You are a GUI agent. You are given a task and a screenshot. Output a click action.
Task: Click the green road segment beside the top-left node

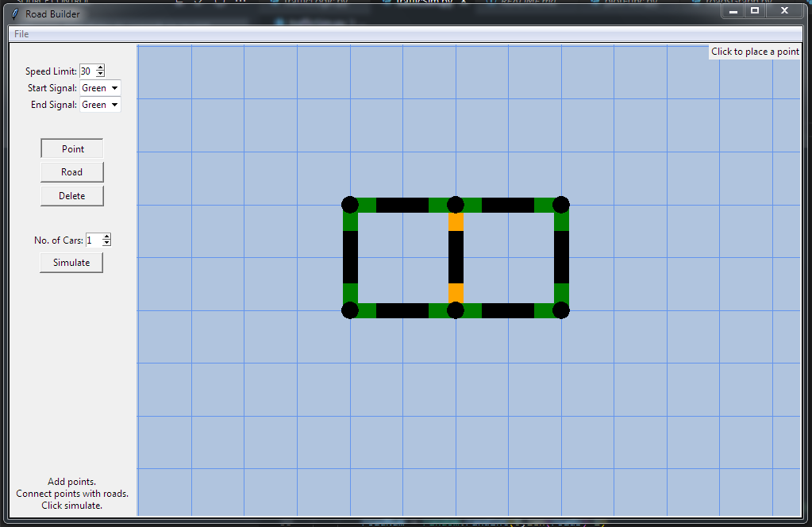coord(366,204)
